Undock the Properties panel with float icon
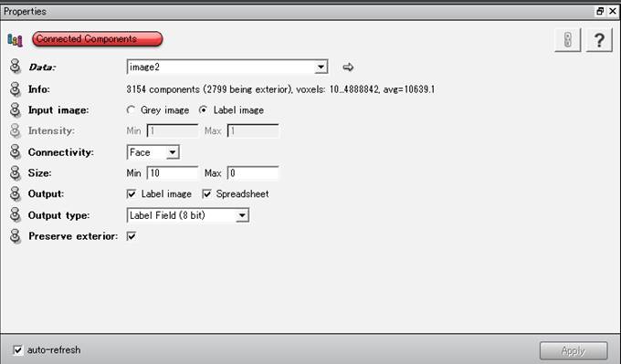621x364 pixels. coord(600,11)
